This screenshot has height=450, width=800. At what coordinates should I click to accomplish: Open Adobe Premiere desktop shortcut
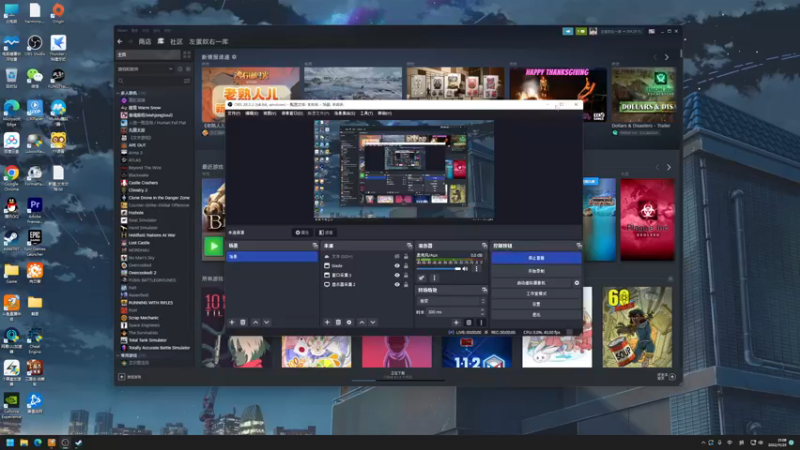click(x=35, y=210)
